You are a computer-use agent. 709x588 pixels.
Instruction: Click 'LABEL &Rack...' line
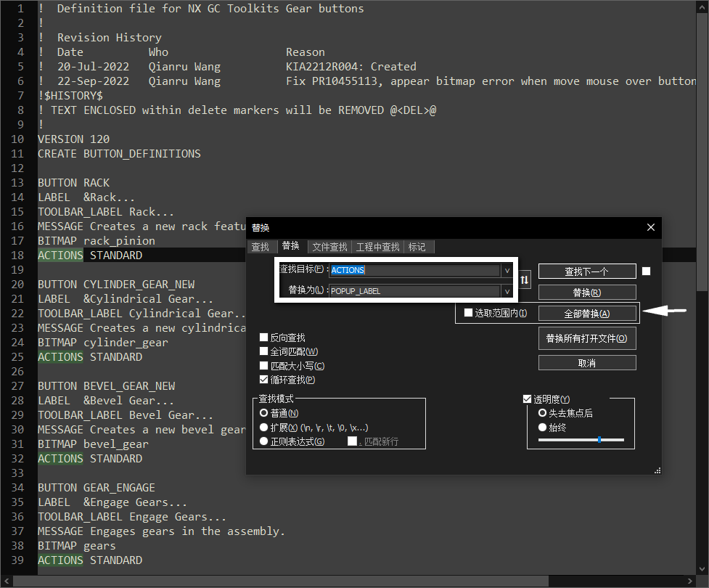coord(86,197)
